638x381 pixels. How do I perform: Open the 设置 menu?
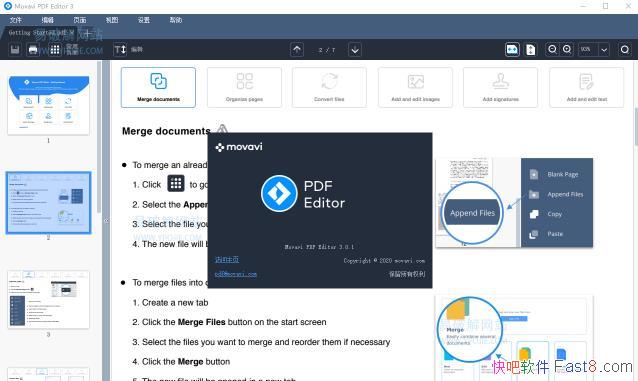click(144, 20)
